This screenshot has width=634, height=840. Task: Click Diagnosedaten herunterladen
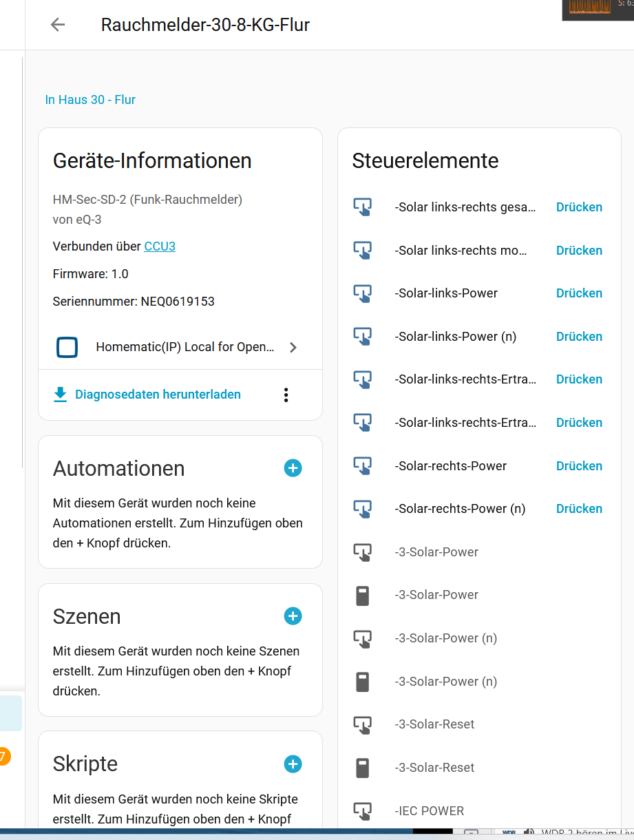158,395
